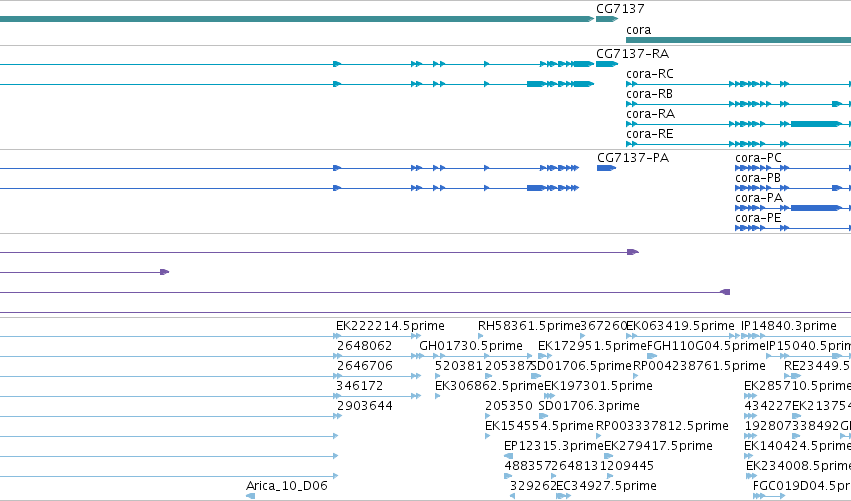Select feature label 2646706
Image resolution: width=851 pixels, height=501 pixels.
tap(364, 366)
